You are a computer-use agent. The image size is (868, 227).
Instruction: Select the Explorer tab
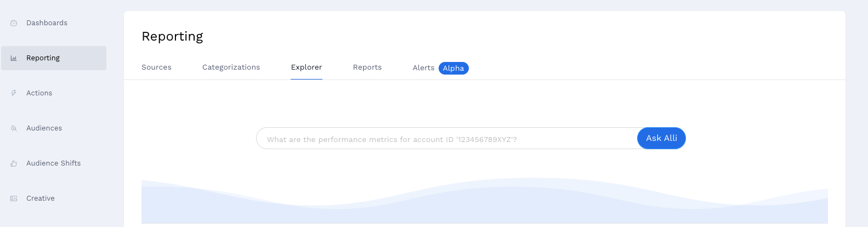pyautogui.click(x=307, y=67)
